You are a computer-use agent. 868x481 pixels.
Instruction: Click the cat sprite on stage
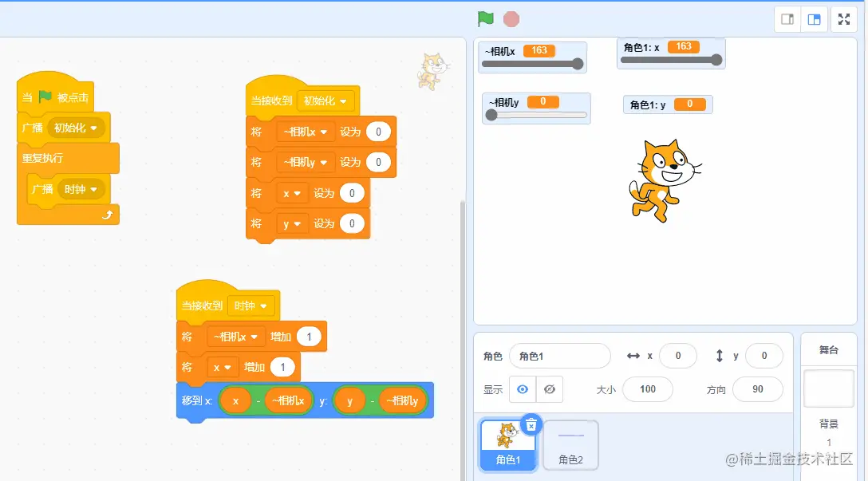click(x=665, y=181)
